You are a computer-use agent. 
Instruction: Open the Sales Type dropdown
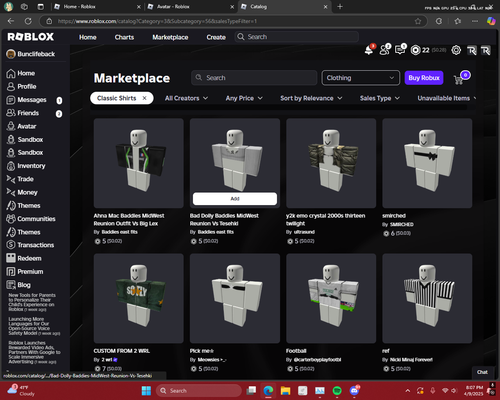[x=380, y=98]
